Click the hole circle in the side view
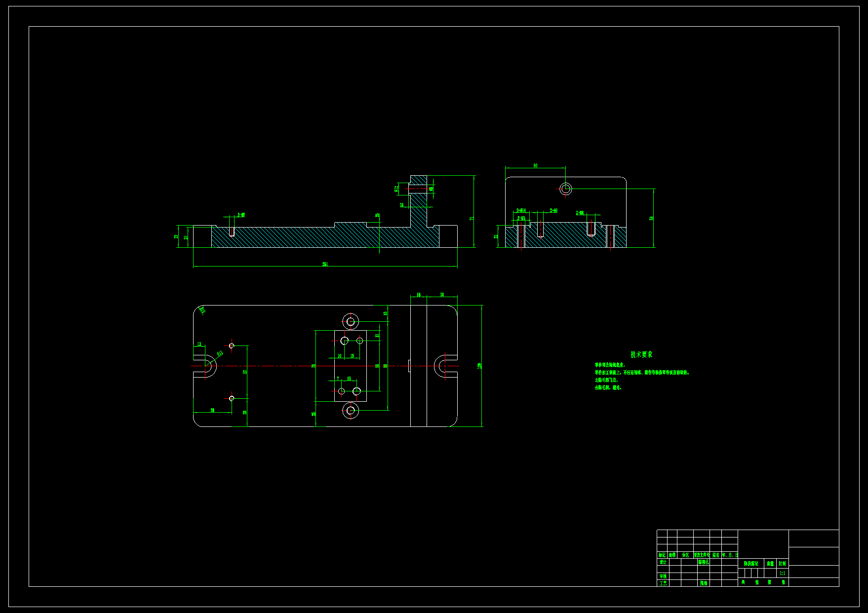The width and height of the screenshot is (868, 613). (566, 188)
